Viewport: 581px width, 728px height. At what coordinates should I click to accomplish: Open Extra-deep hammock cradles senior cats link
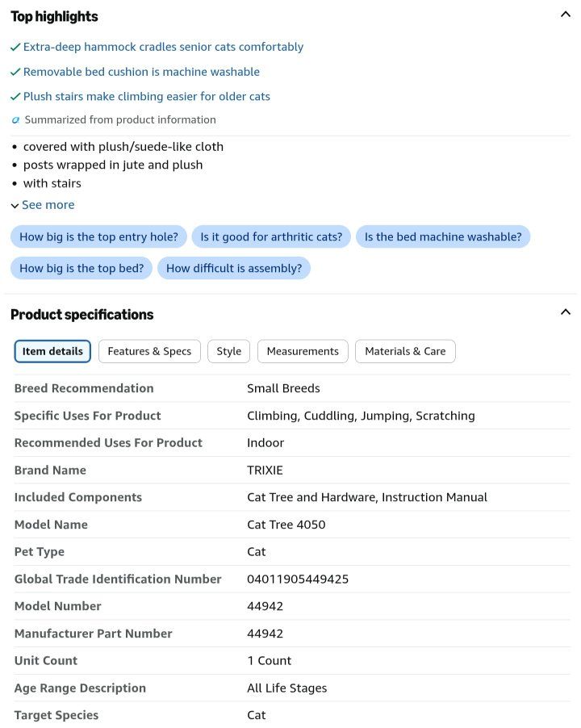[x=163, y=47]
